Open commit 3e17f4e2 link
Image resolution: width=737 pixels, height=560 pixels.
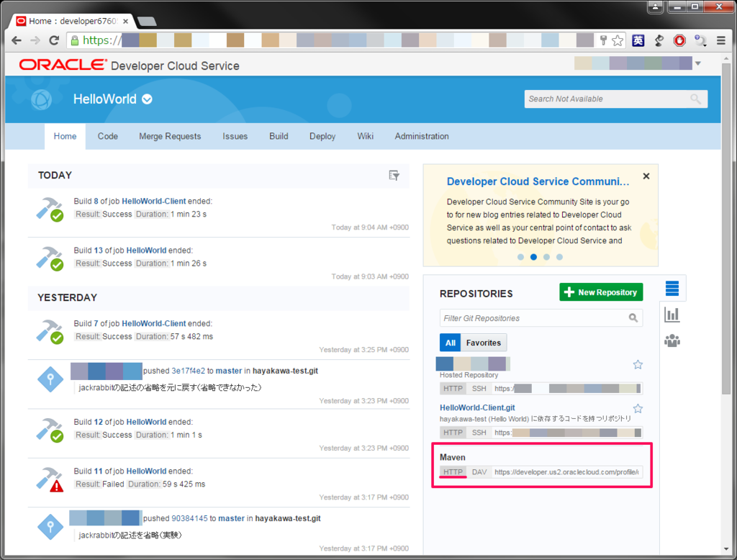(x=188, y=371)
